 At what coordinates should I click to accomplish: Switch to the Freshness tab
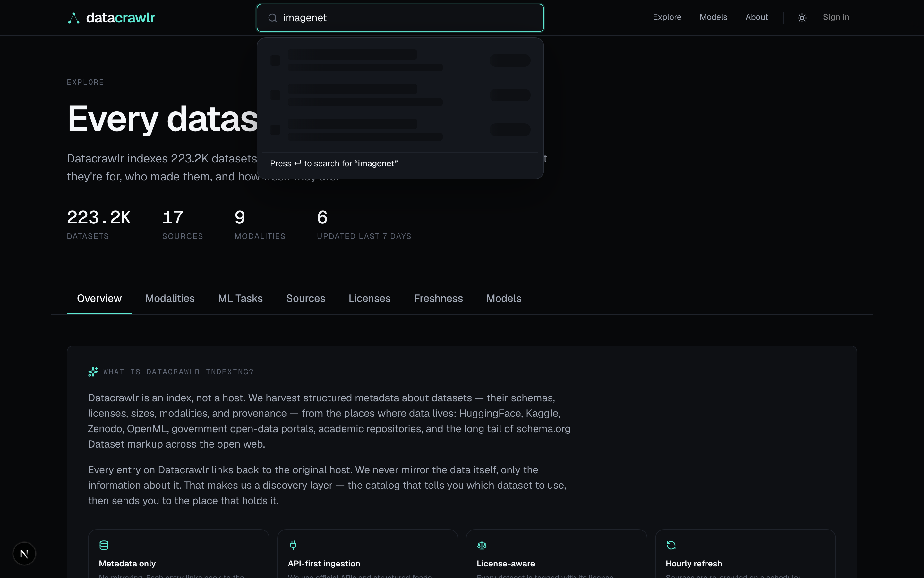click(438, 298)
